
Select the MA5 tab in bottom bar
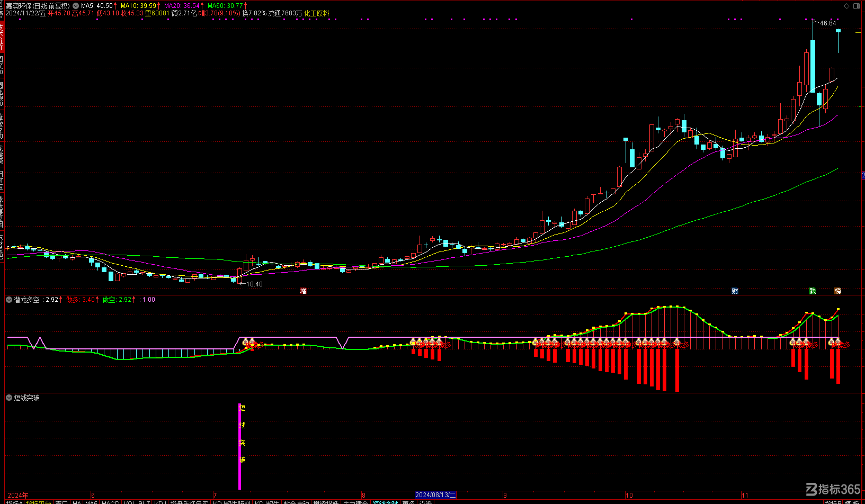click(91, 502)
